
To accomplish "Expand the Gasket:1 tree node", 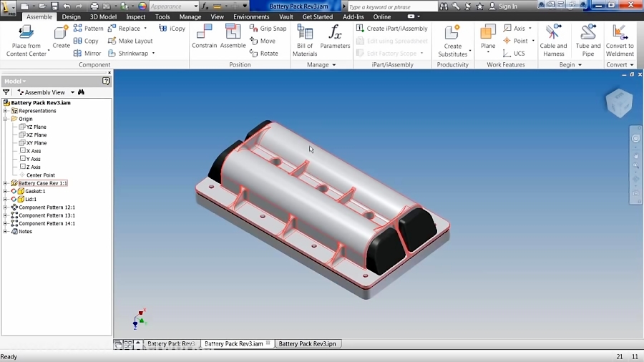I will click(x=6, y=191).
